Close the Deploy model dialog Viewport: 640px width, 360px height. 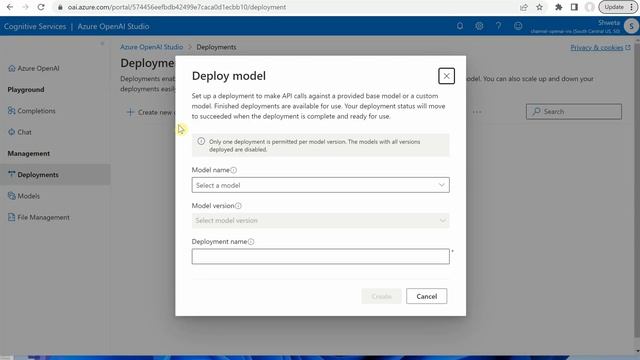tap(446, 76)
